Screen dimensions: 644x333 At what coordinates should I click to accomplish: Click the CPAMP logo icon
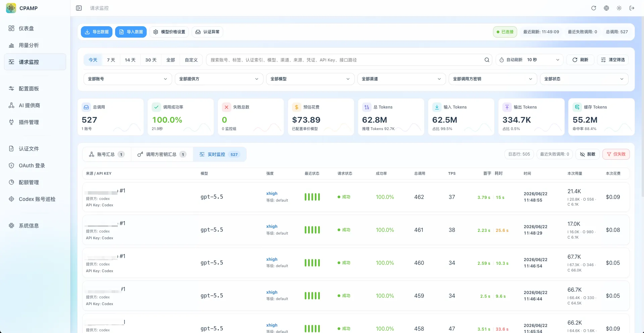[x=11, y=8]
